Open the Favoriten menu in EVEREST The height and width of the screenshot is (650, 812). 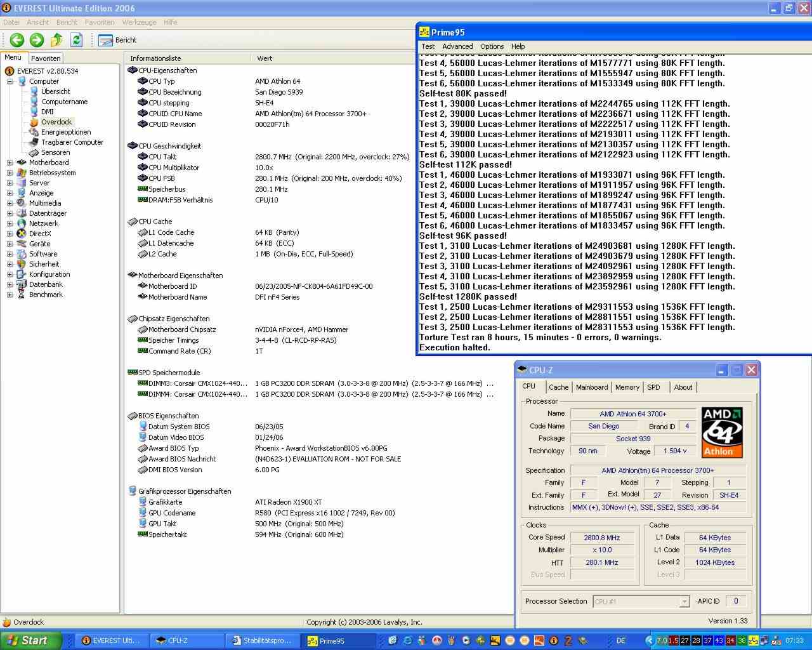pyautogui.click(x=100, y=22)
